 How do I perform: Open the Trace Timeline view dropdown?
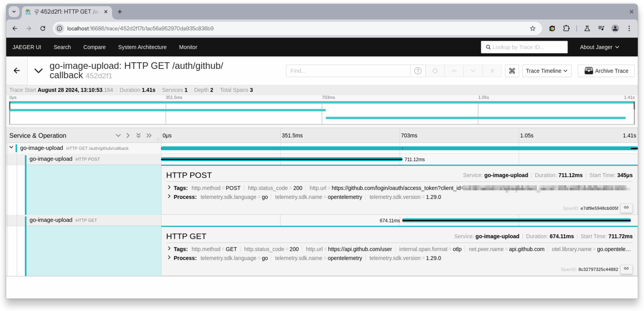547,71
